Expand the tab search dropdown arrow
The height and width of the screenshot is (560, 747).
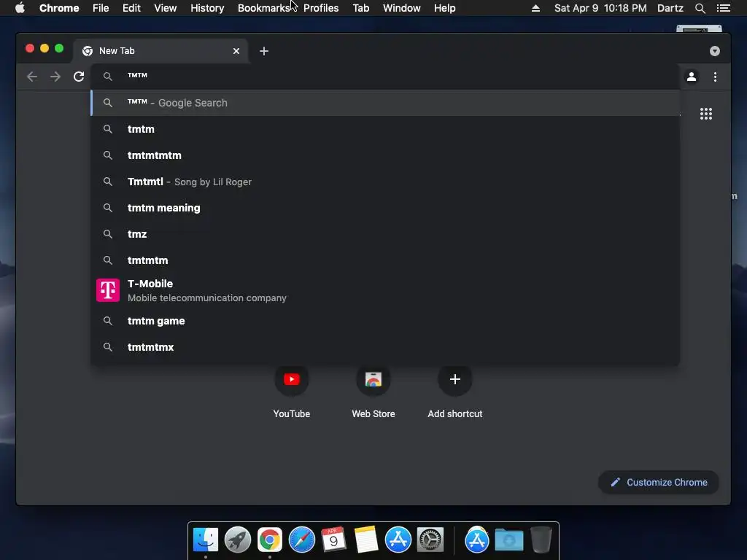click(715, 51)
